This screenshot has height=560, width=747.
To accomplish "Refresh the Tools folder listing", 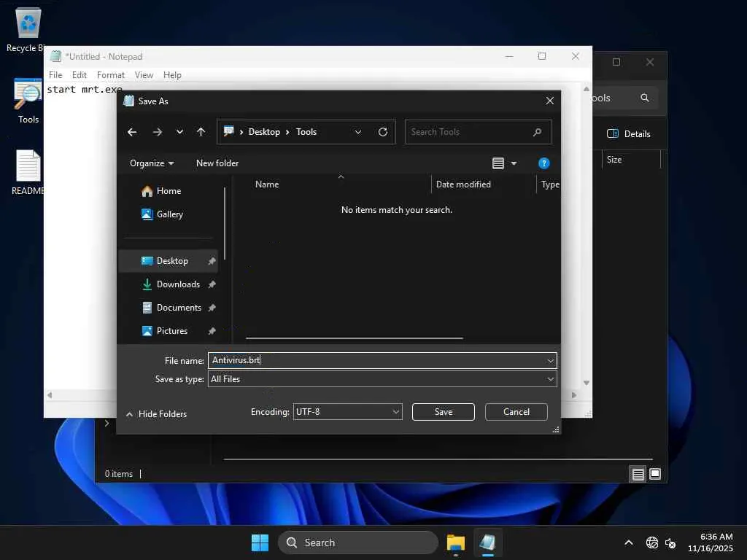I will tap(382, 132).
